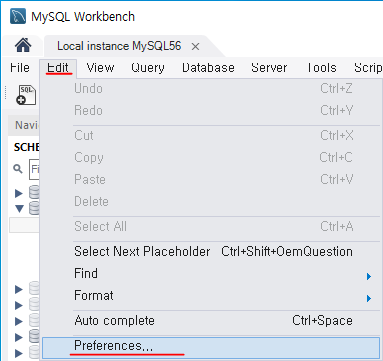Open the View menu
This screenshot has height=361, width=383.
[x=100, y=68]
